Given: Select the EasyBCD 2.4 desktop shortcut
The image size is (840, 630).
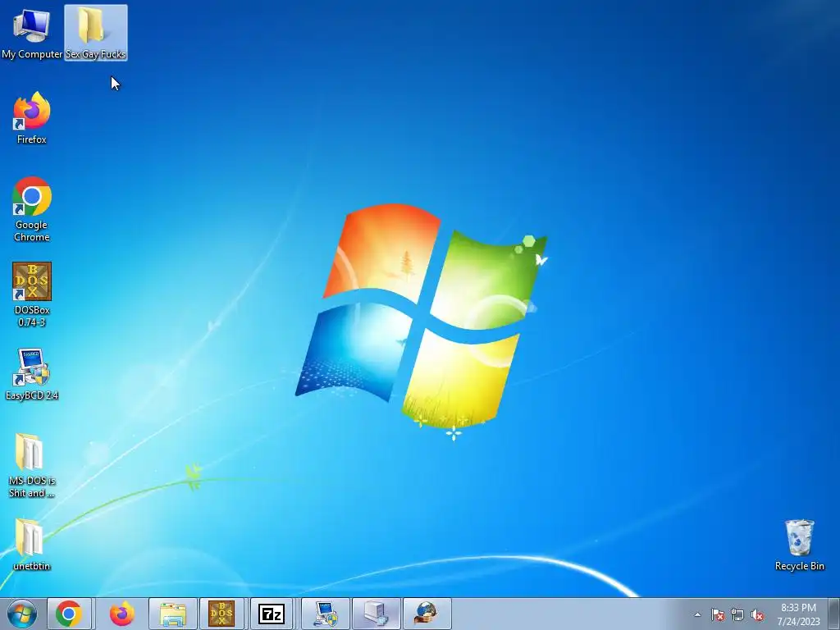Looking at the screenshot, I should (32, 374).
